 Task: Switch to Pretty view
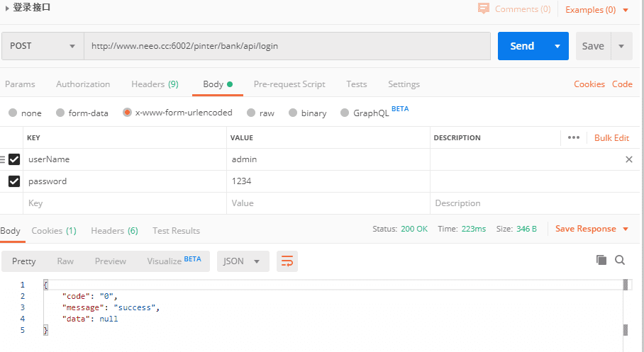[24, 261]
